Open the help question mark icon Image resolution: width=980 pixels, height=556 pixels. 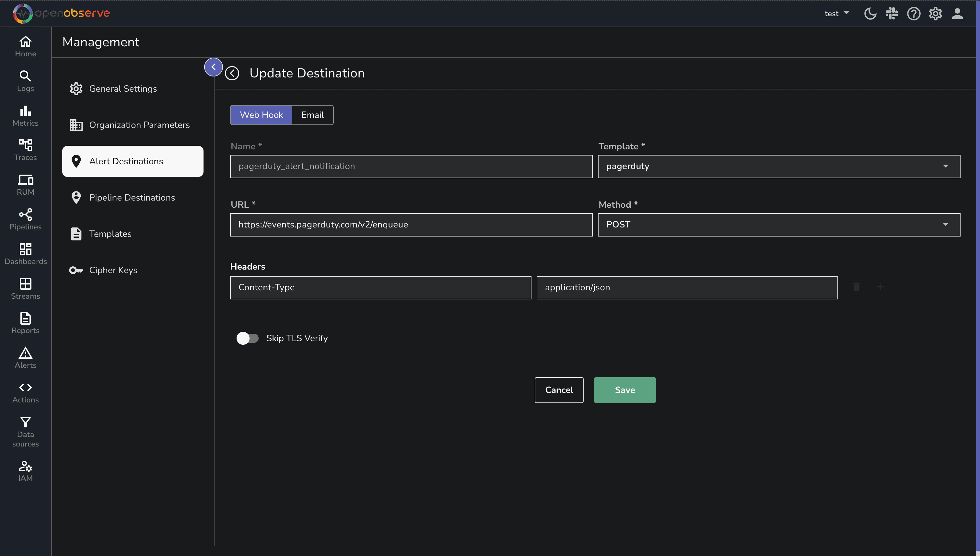914,14
